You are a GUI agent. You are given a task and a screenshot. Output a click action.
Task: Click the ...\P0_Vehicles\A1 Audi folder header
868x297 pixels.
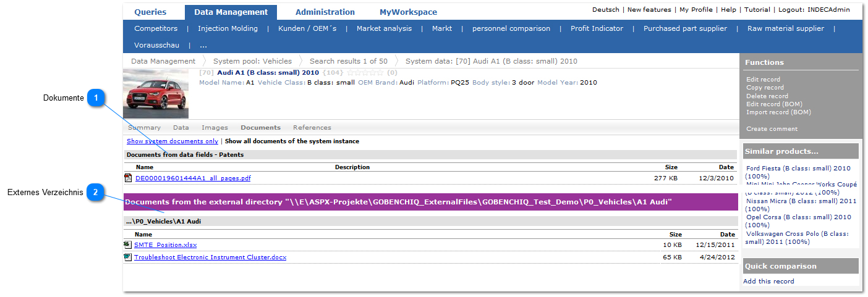[x=430, y=221]
